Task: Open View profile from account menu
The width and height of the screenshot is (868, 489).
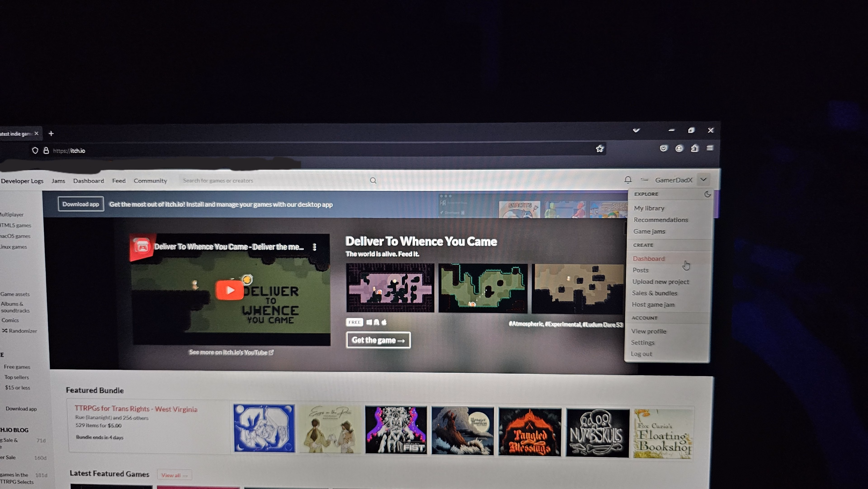Action: point(649,331)
